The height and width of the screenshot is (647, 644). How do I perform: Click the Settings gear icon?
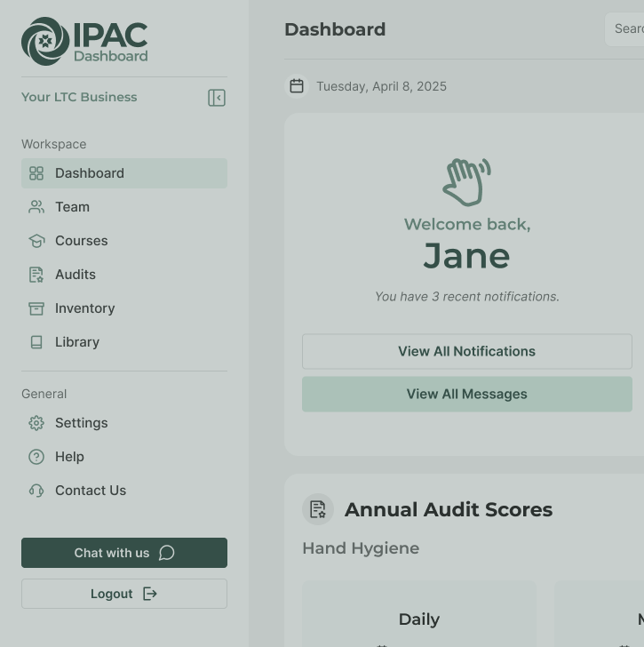(36, 423)
